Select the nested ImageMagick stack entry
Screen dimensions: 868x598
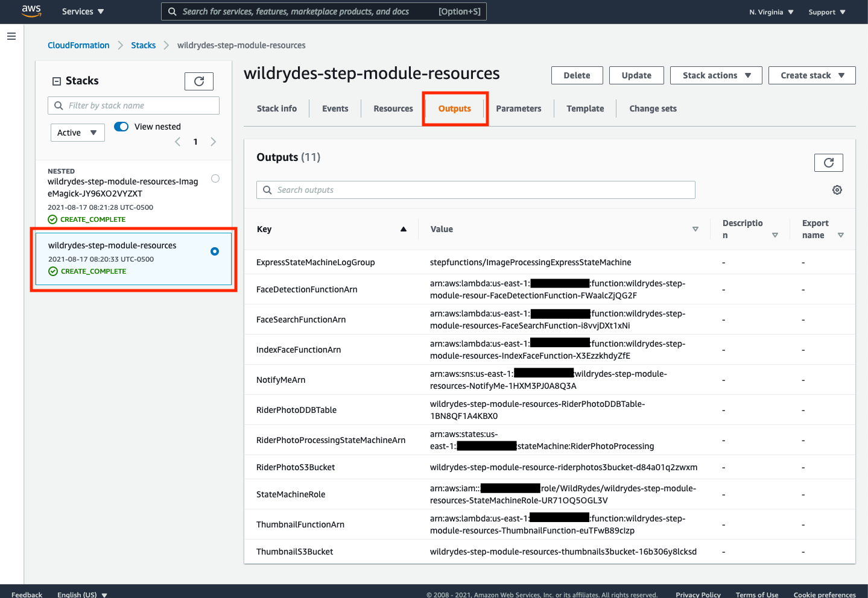pos(134,195)
